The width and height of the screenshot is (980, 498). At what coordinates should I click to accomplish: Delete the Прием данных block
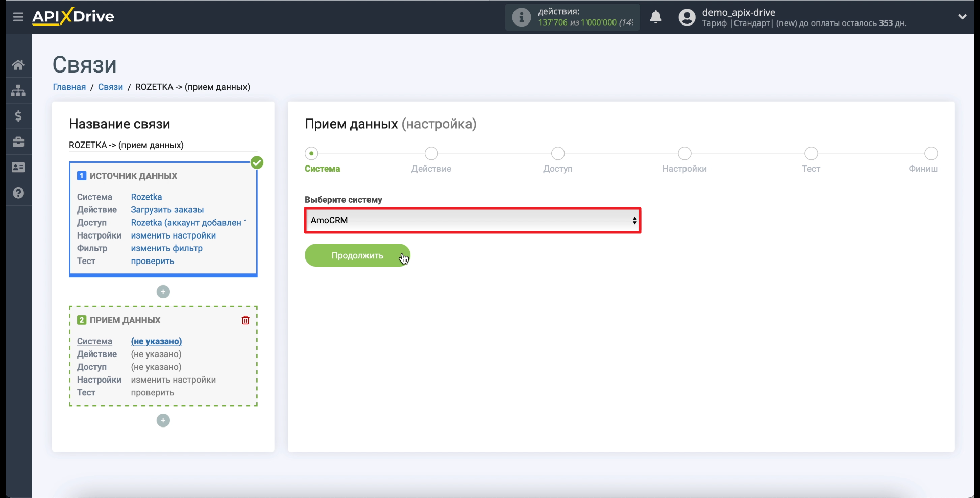click(246, 320)
